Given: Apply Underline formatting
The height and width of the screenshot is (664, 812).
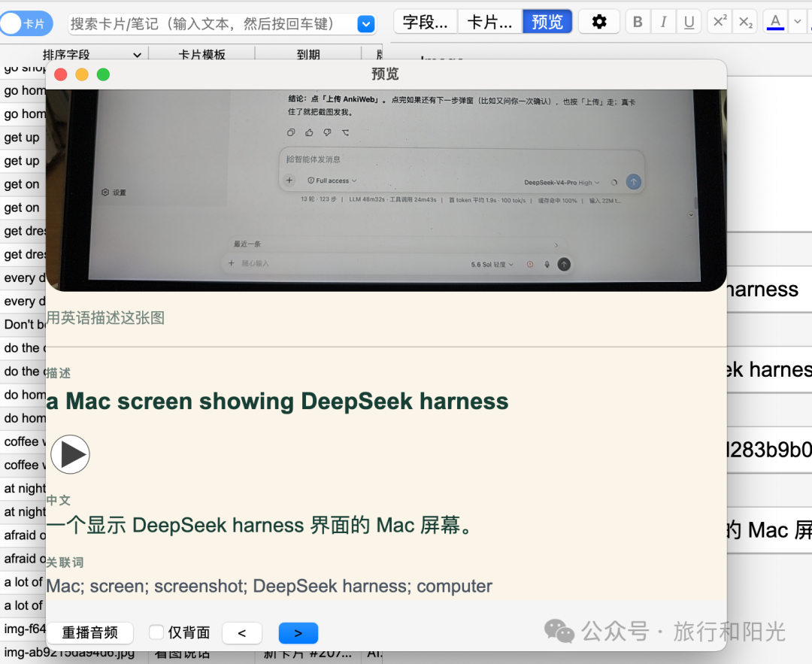Looking at the screenshot, I should click(x=689, y=22).
